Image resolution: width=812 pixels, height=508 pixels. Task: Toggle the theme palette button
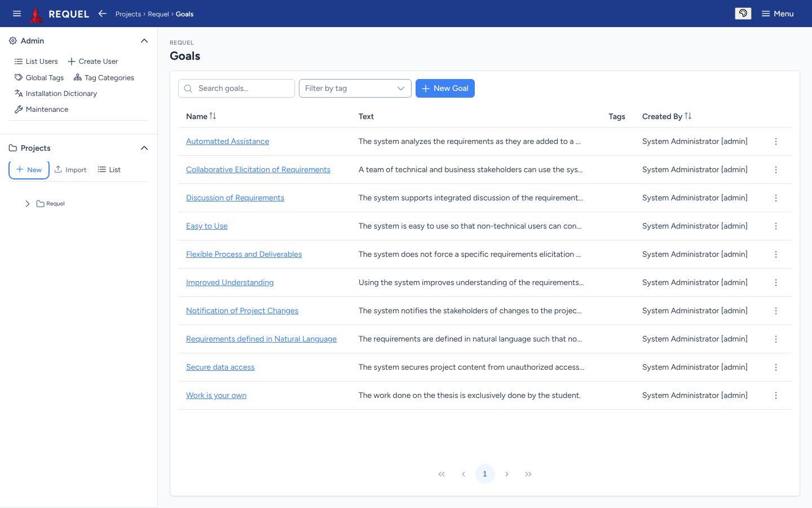(x=743, y=14)
